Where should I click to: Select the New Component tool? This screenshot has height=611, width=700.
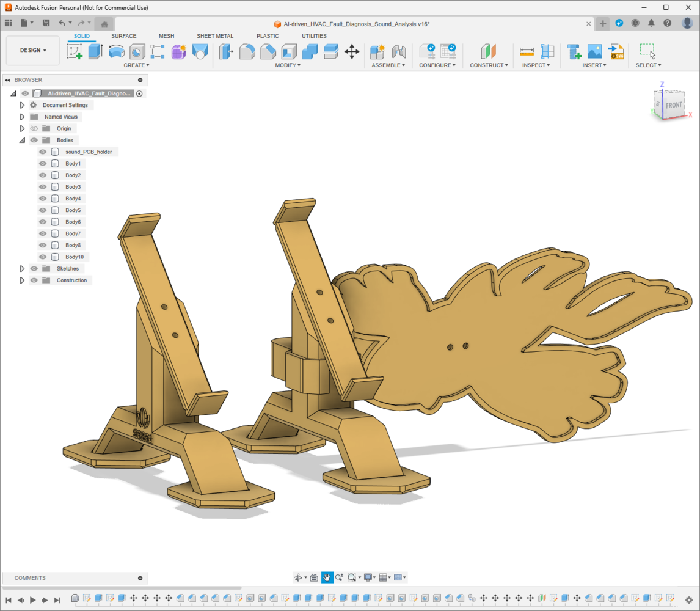click(377, 52)
